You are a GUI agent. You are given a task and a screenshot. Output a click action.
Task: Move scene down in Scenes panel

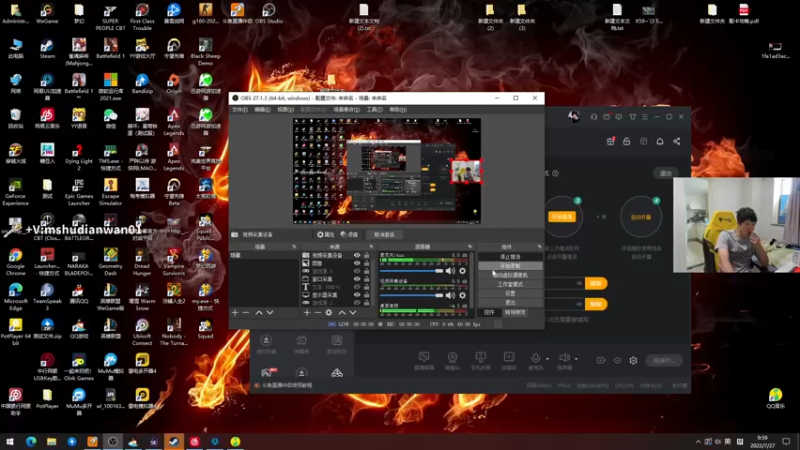[x=270, y=312]
